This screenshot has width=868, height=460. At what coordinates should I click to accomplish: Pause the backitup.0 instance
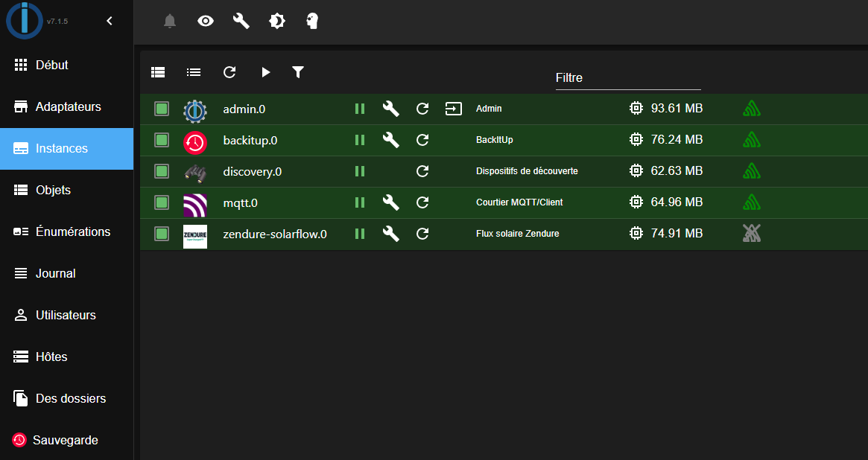pyautogui.click(x=360, y=140)
